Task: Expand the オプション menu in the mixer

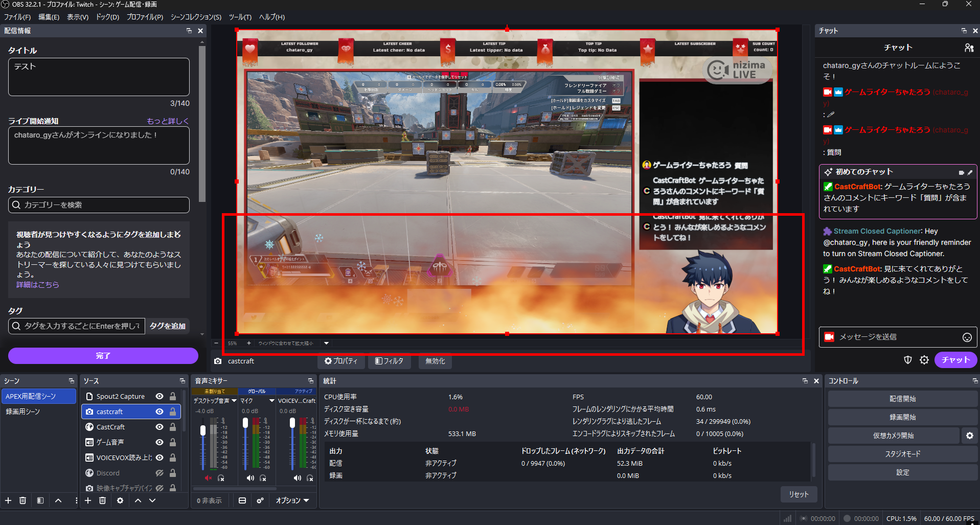Action: point(292,500)
